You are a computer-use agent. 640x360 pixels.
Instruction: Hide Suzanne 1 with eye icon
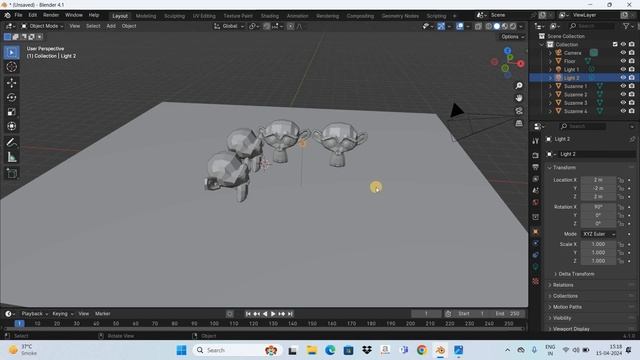click(623, 86)
